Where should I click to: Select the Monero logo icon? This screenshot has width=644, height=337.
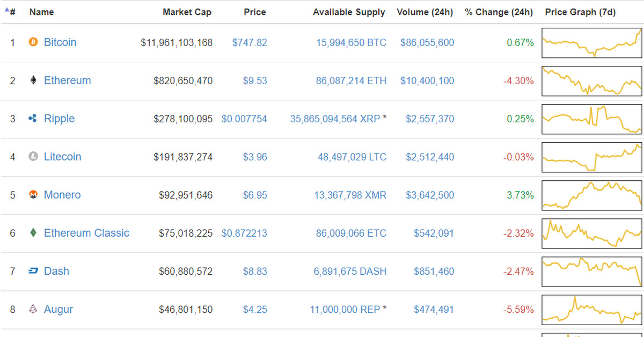coord(33,195)
